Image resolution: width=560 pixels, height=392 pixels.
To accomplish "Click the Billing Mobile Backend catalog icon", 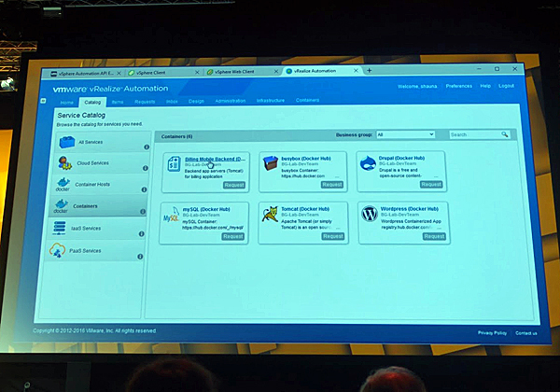I will click(x=175, y=164).
